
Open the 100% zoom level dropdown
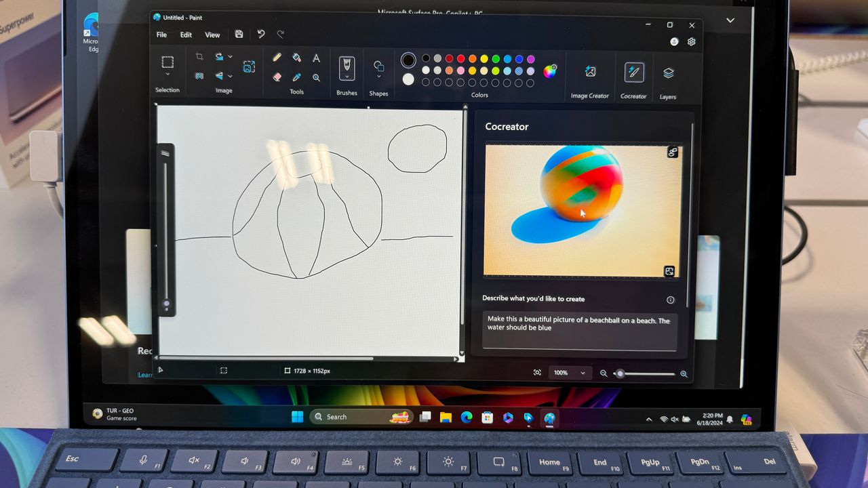569,373
